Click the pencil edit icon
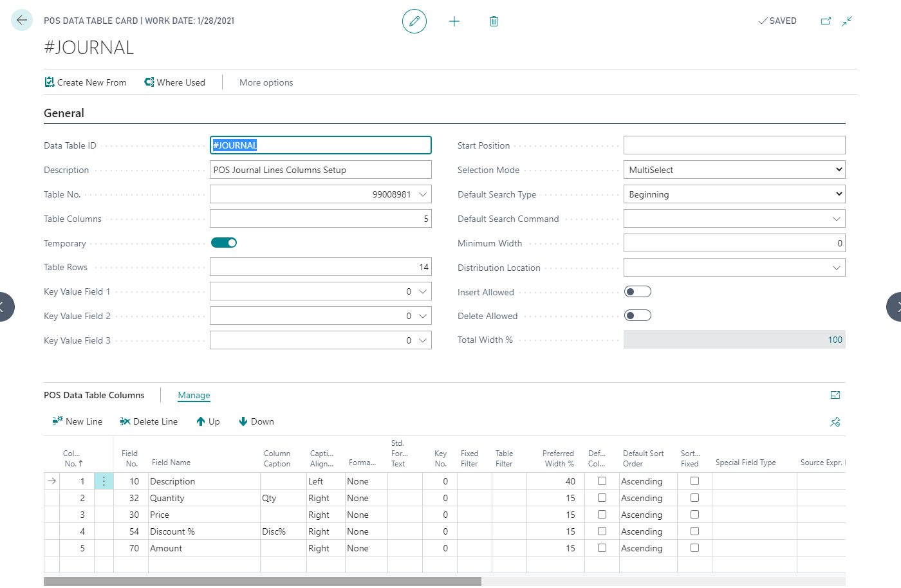Viewport: 901px width, 588px height. tap(414, 21)
